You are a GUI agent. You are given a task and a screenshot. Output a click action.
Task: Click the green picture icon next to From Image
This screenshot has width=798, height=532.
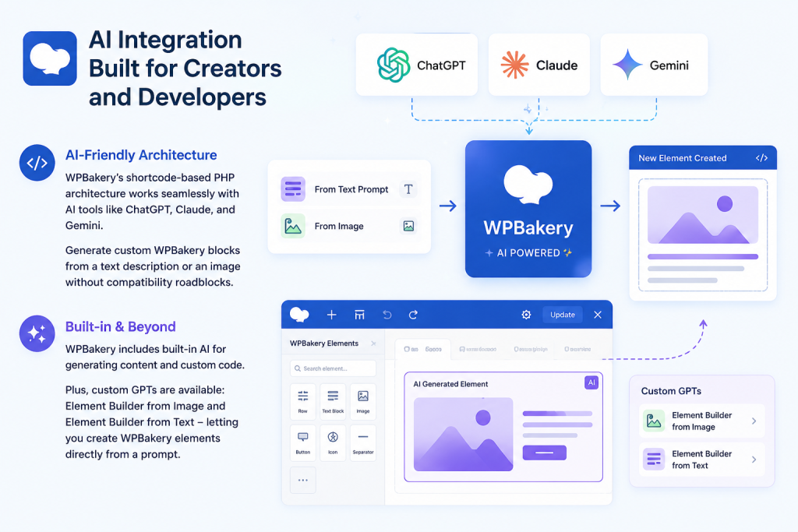[293, 226]
